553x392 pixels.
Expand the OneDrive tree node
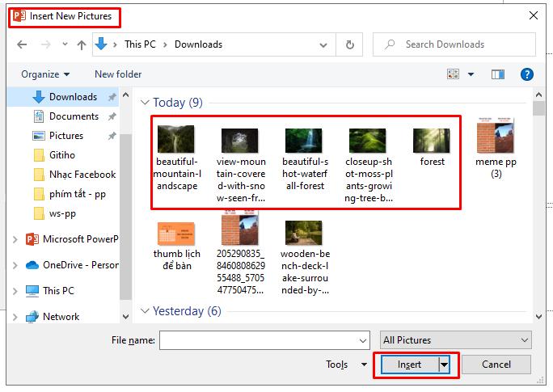[15, 265]
